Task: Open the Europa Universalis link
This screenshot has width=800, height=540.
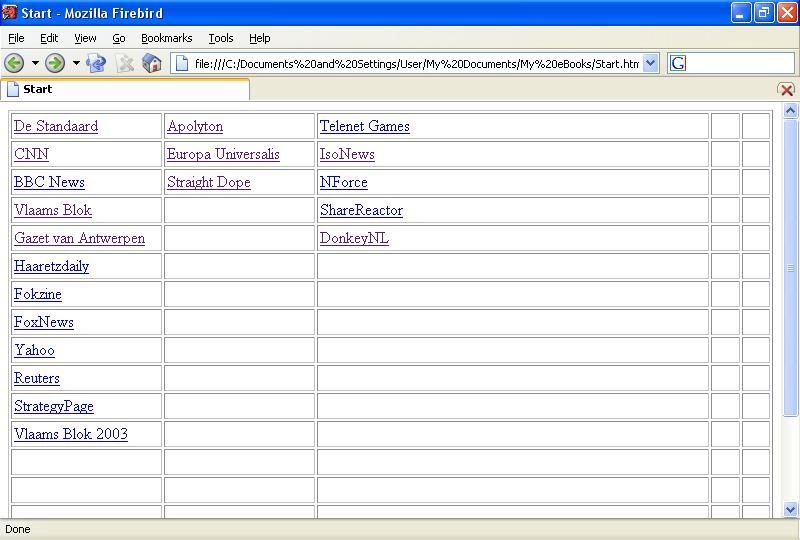Action: pyautogui.click(x=223, y=154)
